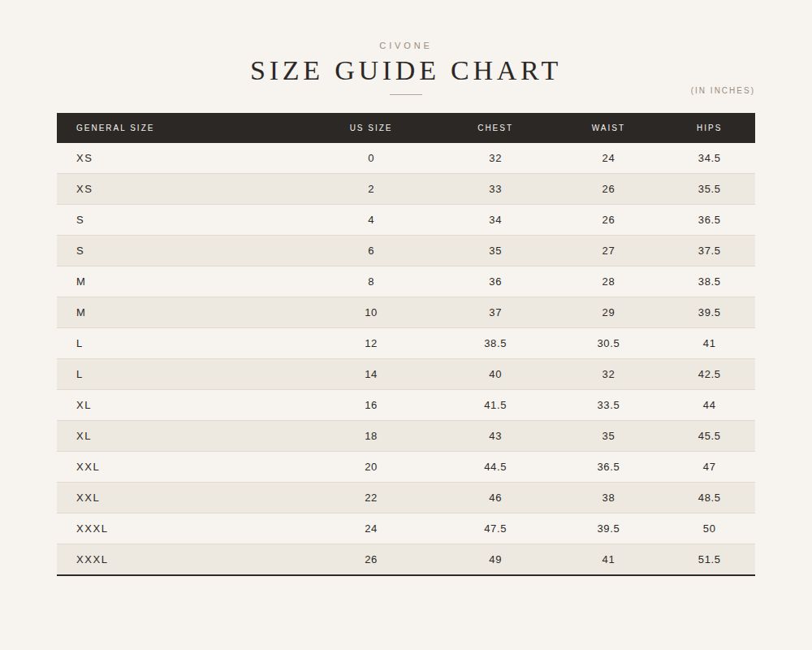
Task: Click waist value 33.5 in XL row
Action: [x=608, y=405]
